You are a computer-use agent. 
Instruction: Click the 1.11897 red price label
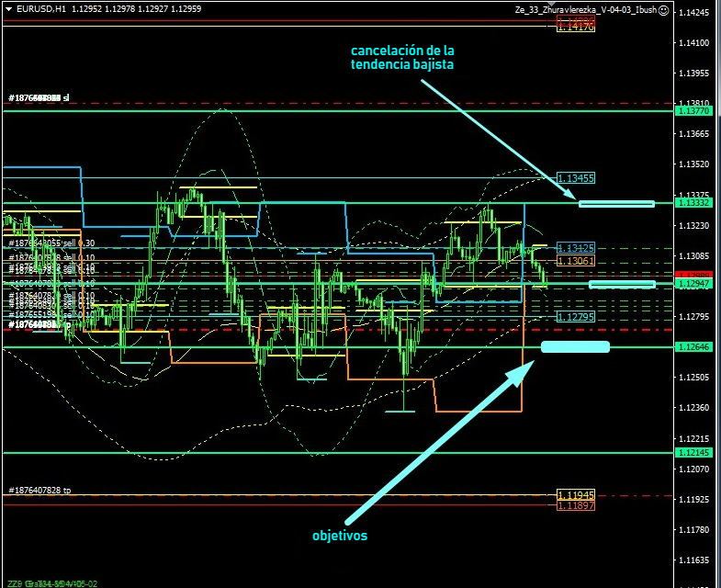[x=576, y=506]
